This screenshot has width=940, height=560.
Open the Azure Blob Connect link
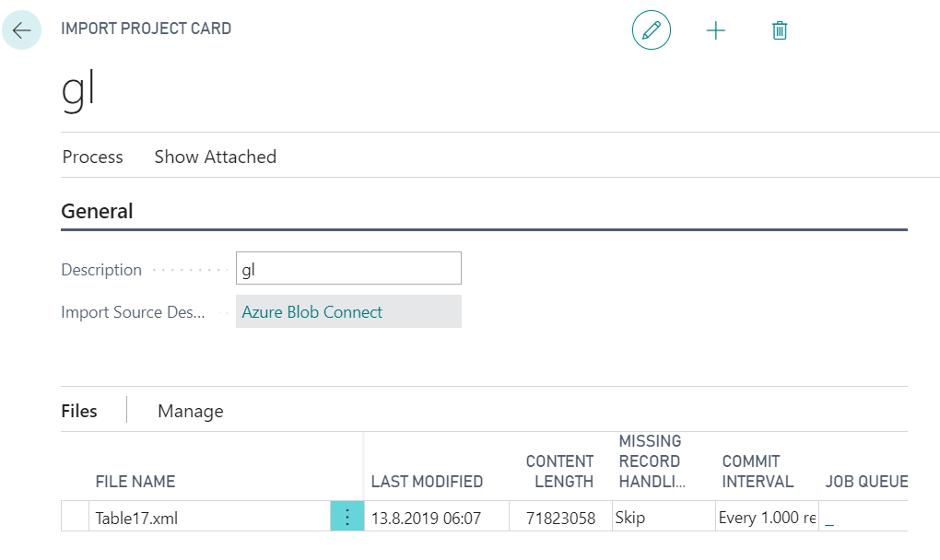tap(311, 312)
